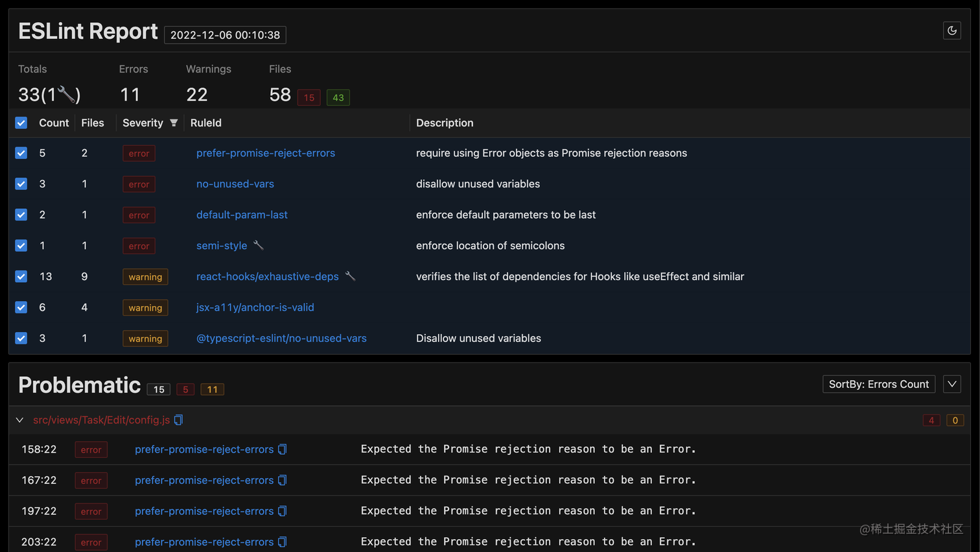Image resolution: width=980 pixels, height=552 pixels.
Task: Copy the prefer-promise-reject-errors rule at line 158:22
Action: coord(282,449)
